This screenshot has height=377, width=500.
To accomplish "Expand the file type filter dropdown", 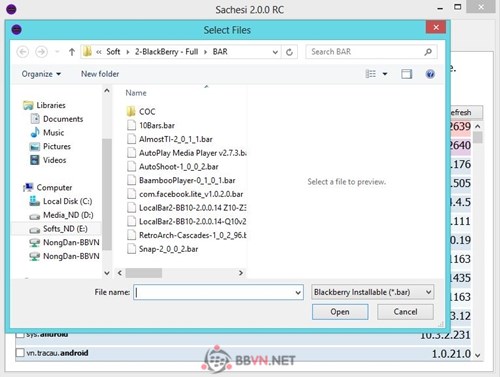I will tap(428, 292).
